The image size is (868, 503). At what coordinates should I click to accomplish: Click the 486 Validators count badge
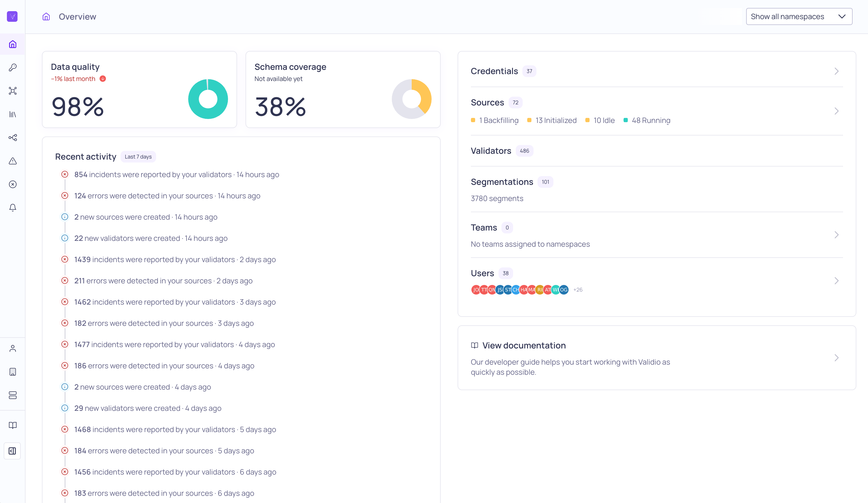tap(525, 151)
